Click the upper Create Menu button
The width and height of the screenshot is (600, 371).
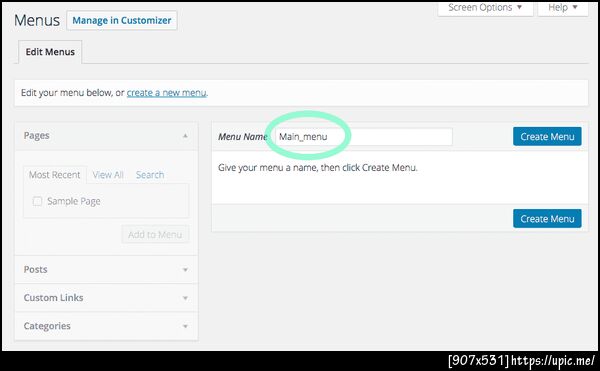547,137
